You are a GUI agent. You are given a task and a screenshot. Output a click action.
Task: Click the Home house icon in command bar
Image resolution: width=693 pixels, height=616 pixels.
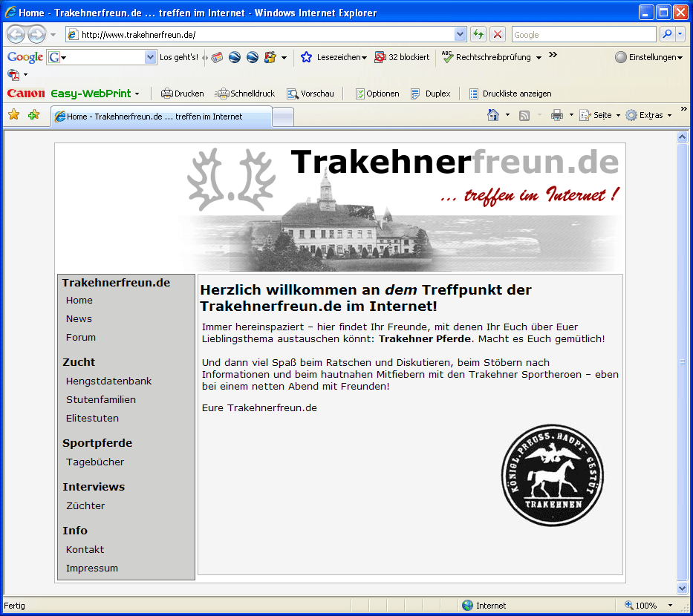(x=492, y=115)
